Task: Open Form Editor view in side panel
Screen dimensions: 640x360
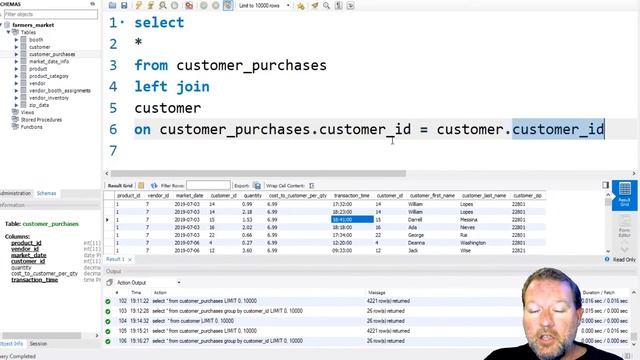Action: [x=624, y=227]
